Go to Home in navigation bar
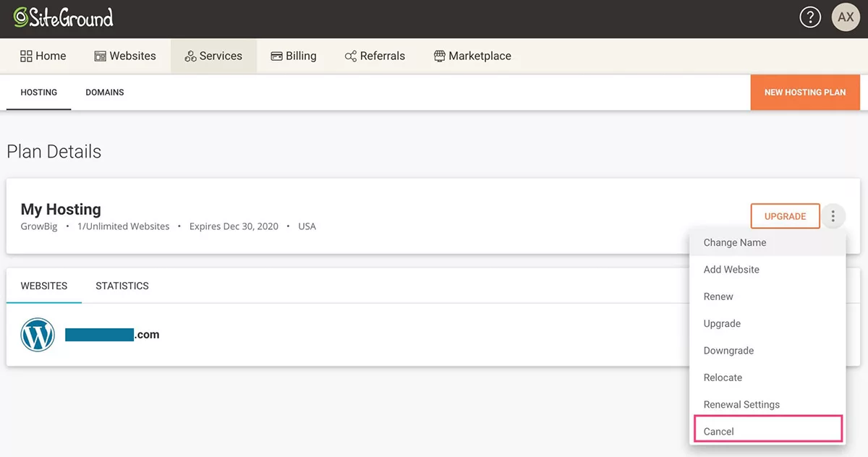Viewport: 868px width, 457px height. (43, 56)
